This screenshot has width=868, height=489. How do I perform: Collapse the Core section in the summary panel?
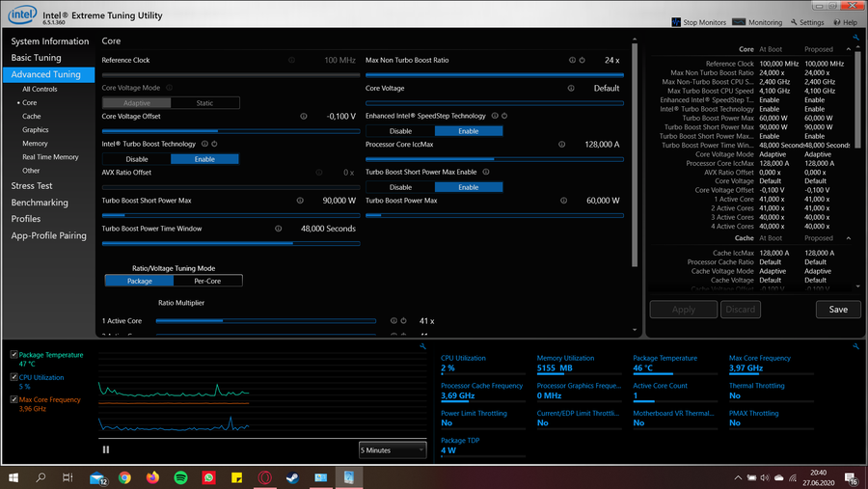point(849,49)
